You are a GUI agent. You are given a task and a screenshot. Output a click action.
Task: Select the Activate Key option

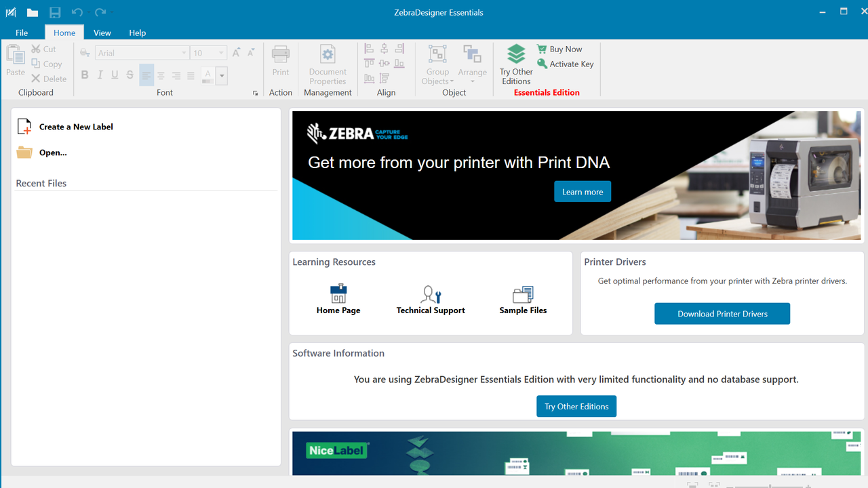pos(565,64)
